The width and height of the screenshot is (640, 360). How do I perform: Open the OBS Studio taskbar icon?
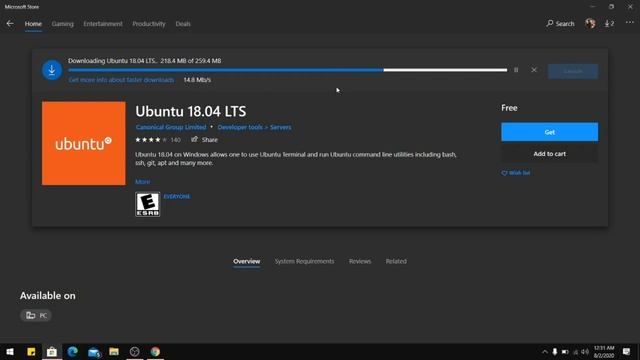pyautogui.click(x=134, y=351)
